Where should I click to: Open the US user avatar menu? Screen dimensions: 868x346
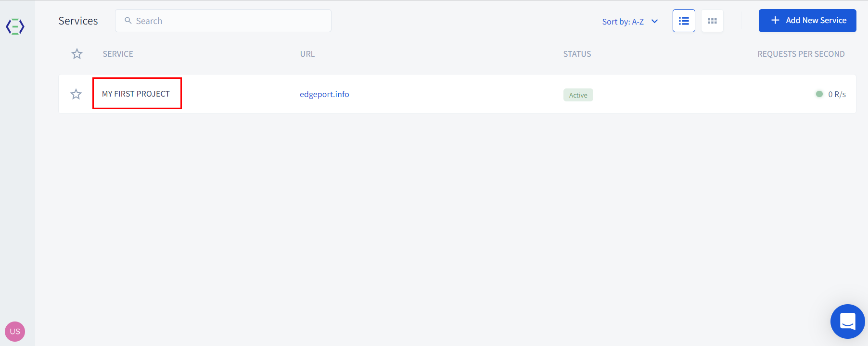15,332
